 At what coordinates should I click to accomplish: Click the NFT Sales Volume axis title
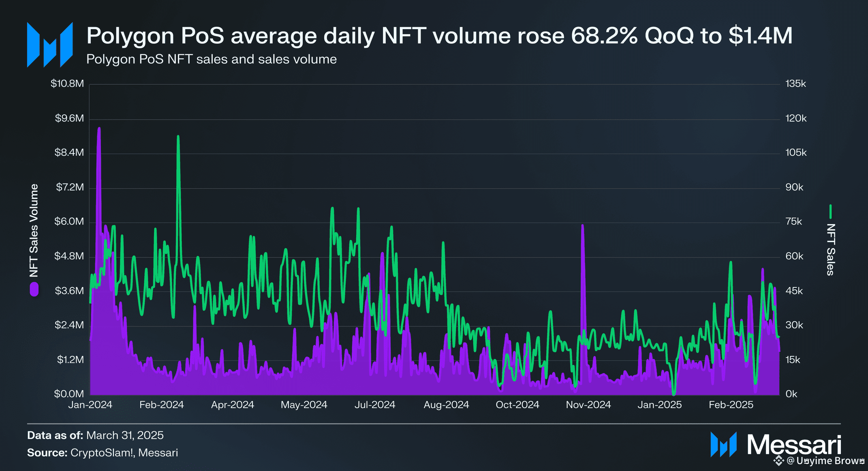(34, 230)
